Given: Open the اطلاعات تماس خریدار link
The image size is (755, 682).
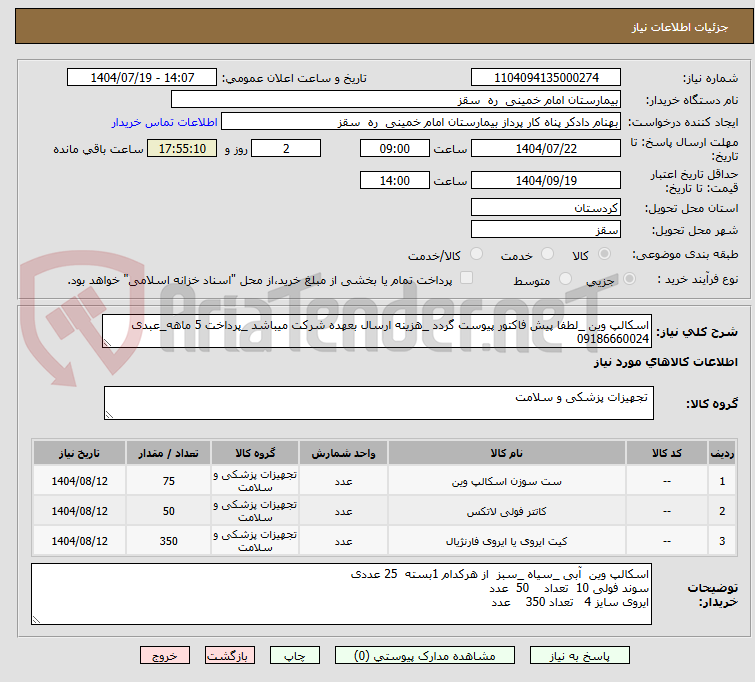Looking at the screenshot, I should click(x=165, y=122).
